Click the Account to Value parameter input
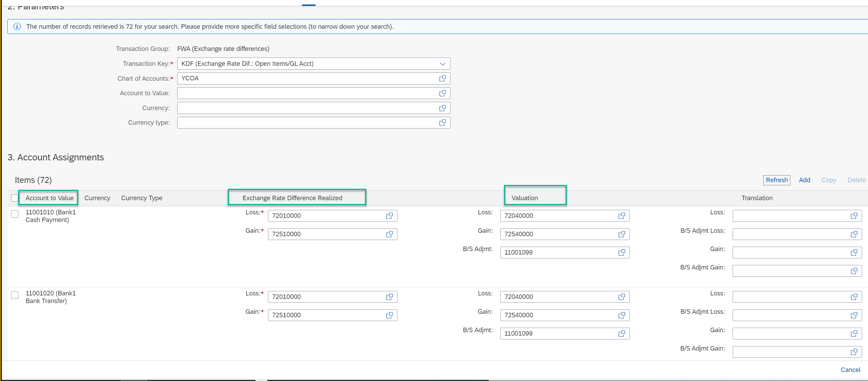Viewport: 868px width, 381px height. pos(314,93)
